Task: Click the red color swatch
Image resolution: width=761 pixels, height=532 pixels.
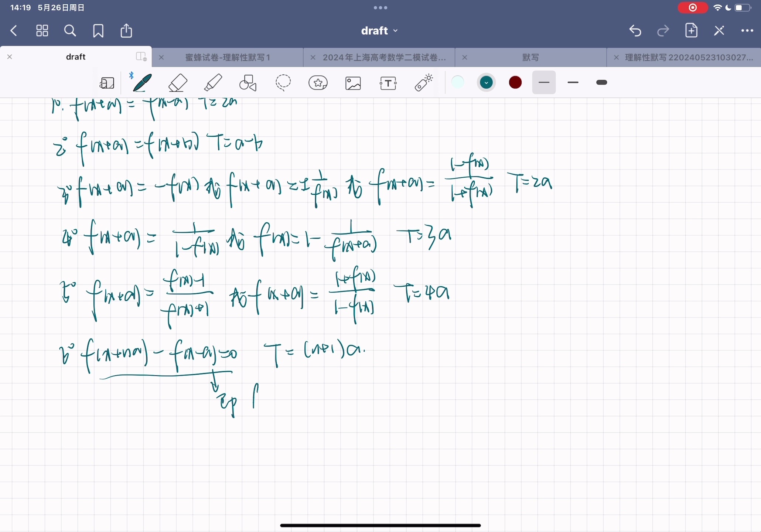Action: [515, 82]
